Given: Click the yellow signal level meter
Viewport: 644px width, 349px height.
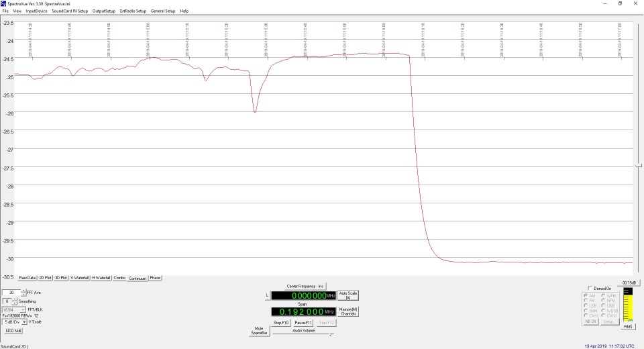Looking at the screenshot, I should [x=628, y=304].
